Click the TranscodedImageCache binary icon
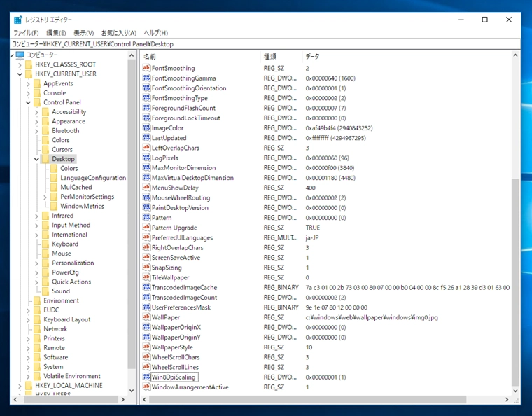 click(146, 287)
